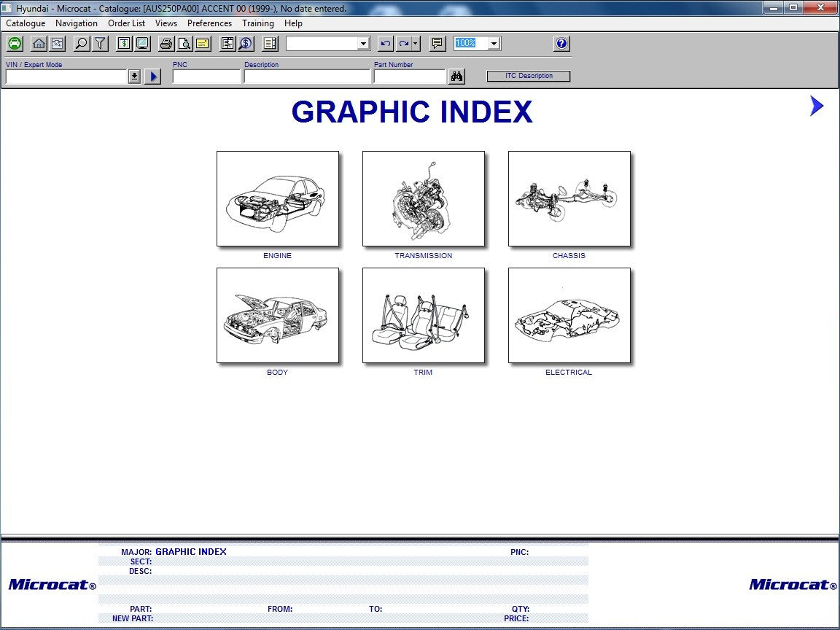Expand the zoom percentage dropdown
The image size is (840, 630).
[494, 44]
